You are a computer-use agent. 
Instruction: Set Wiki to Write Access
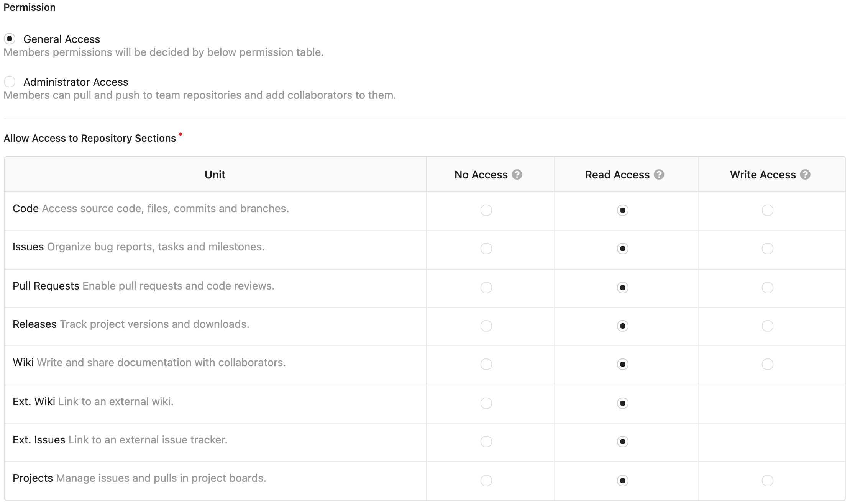tap(768, 364)
